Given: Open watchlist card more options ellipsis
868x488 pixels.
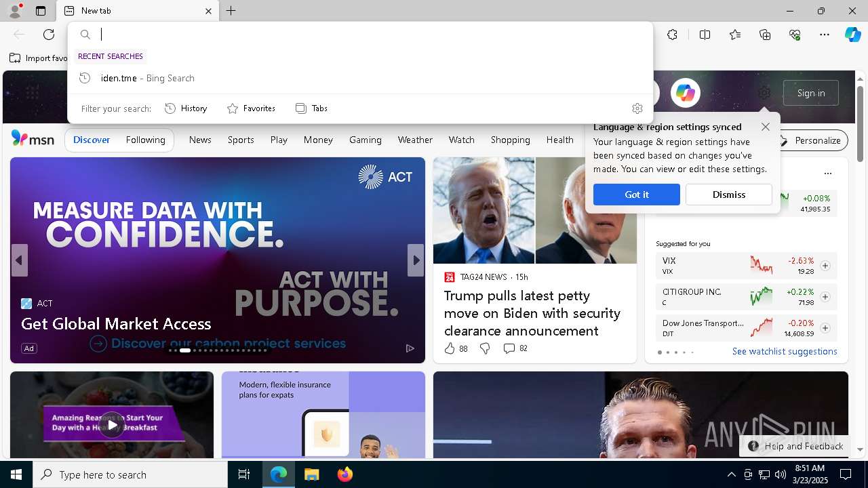Looking at the screenshot, I should click(x=827, y=174).
